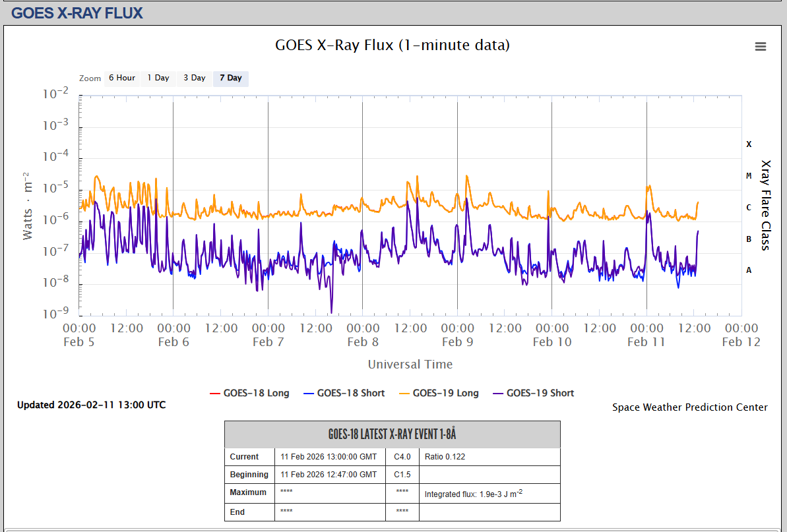The image size is (787, 532).
Task: Click the Beginning time 12:47:00 GMT cell
Action: coord(329,475)
